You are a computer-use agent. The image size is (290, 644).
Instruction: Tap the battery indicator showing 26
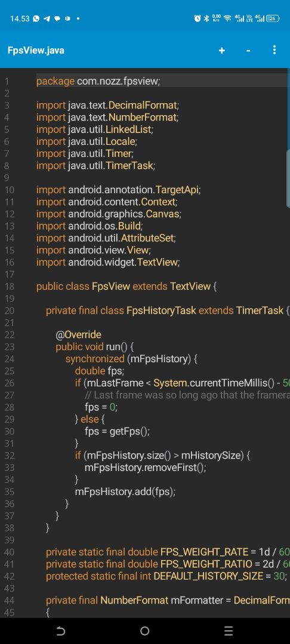pyautogui.click(x=273, y=18)
